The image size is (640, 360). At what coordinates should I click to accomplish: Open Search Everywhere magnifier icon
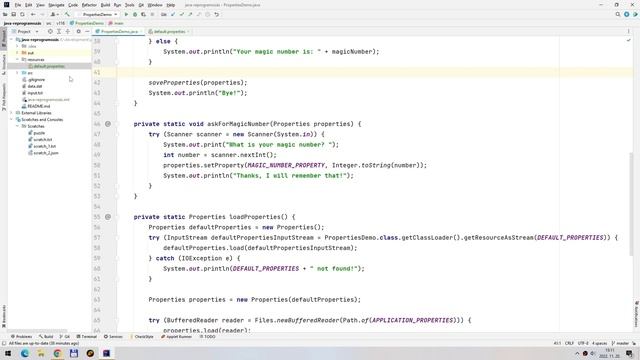pyautogui.click(x=618, y=14)
